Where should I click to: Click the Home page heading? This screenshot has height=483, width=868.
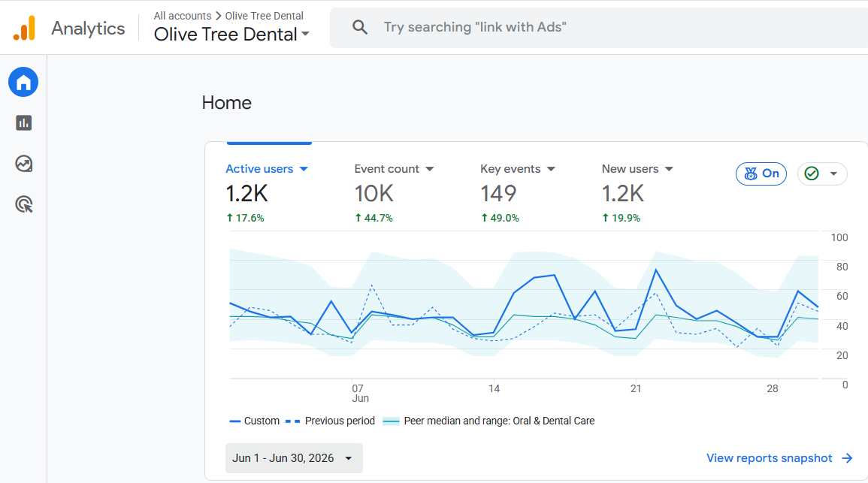click(226, 103)
